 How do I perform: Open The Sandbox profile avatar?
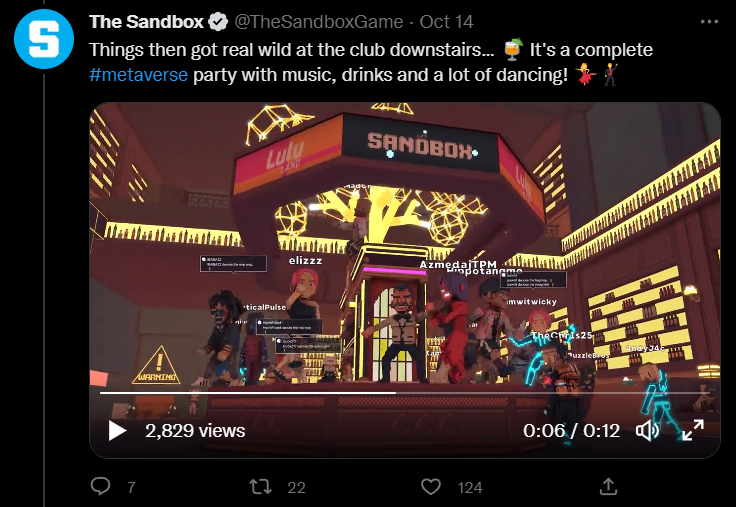(44, 39)
